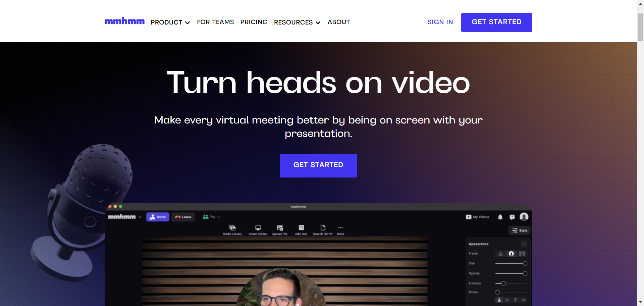Click the headline 'Turn heads on video'
Image resolution: width=644 pixels, height=306 pixels.
coord(318,83)
